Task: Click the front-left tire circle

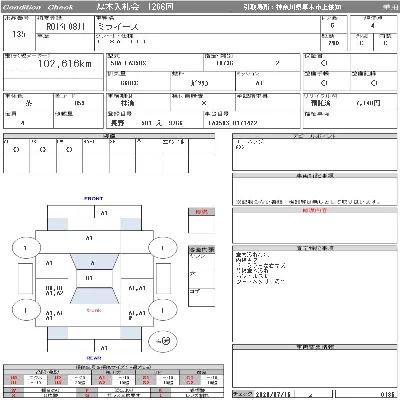Action: (26, 248)
